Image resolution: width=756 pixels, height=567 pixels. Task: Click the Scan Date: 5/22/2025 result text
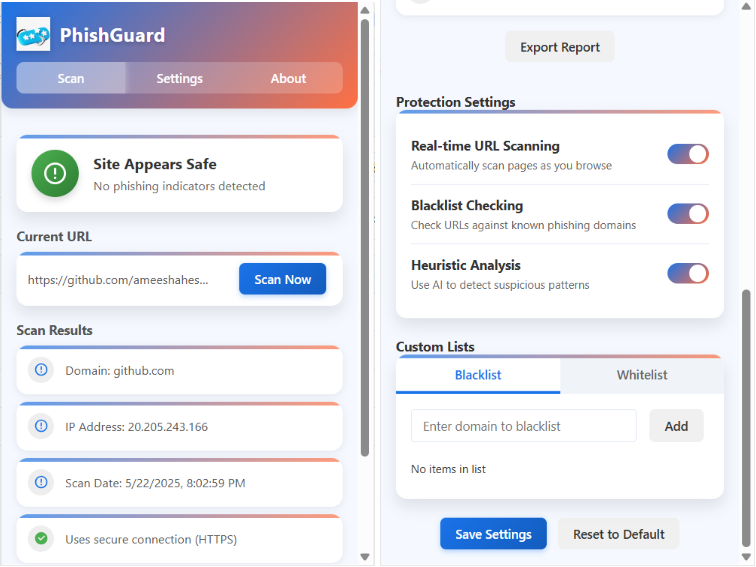coord(155,483)
